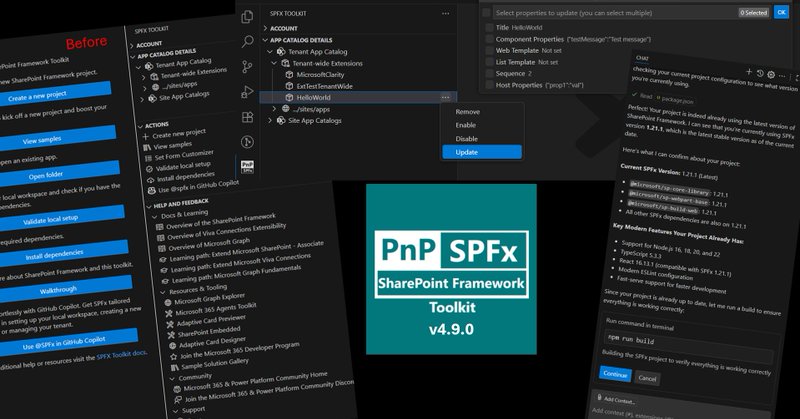Click the blue Open folder button
Screen dimensions: 800x419
[59, 172]
